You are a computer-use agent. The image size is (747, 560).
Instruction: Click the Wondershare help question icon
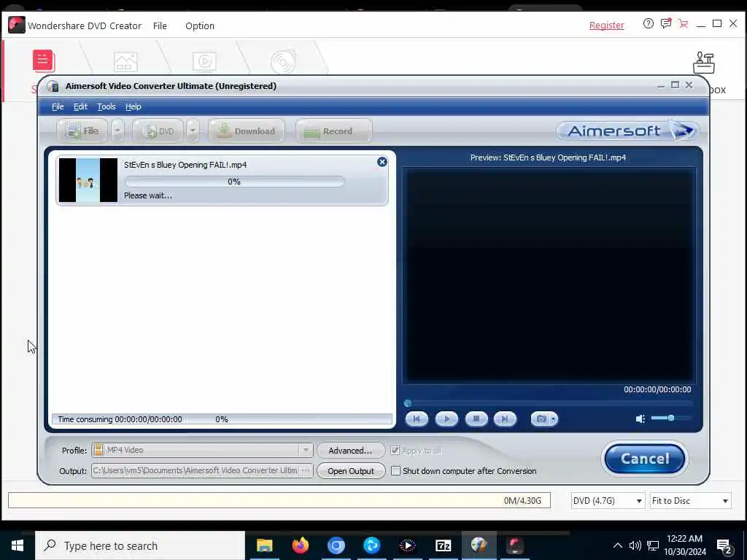pos(648,23)
